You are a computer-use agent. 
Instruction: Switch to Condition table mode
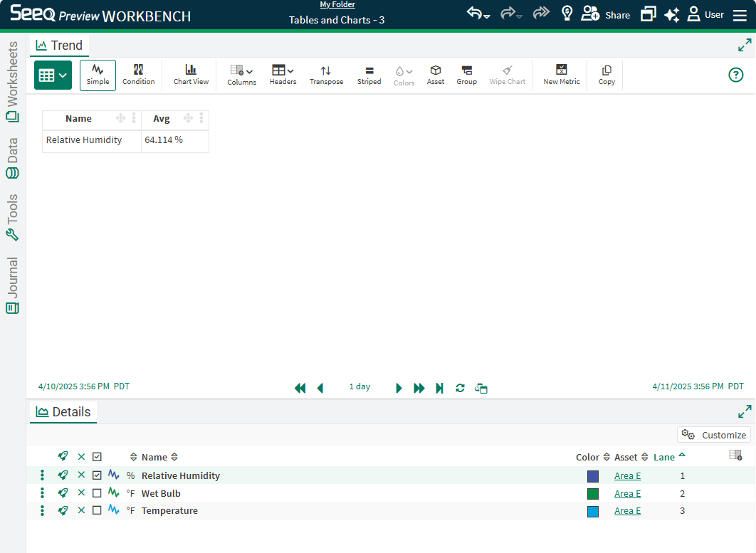(138, 75)
